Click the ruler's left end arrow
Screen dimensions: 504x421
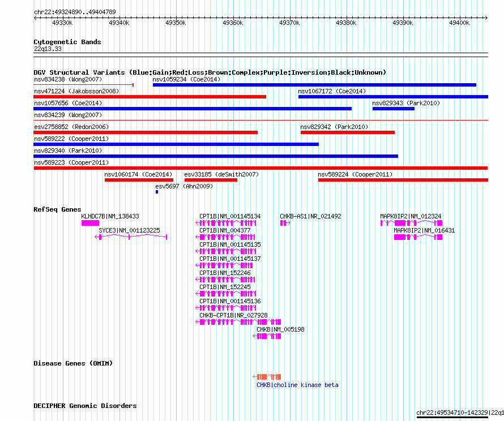pos(35,18)
